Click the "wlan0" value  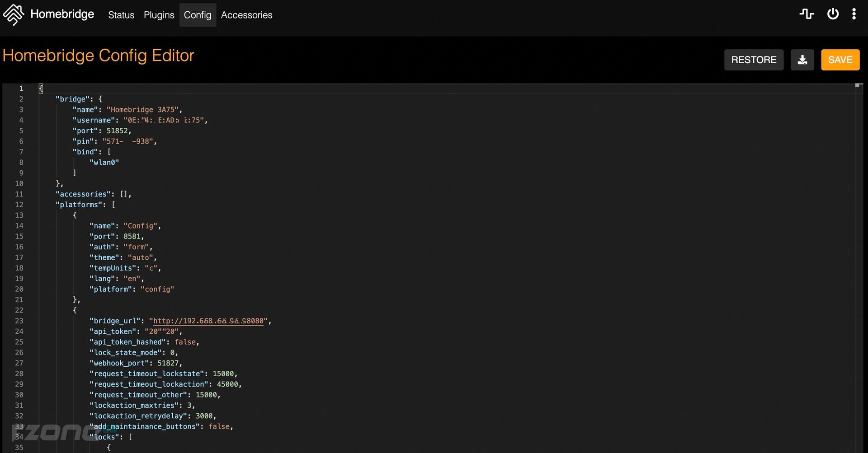(104, 163)
